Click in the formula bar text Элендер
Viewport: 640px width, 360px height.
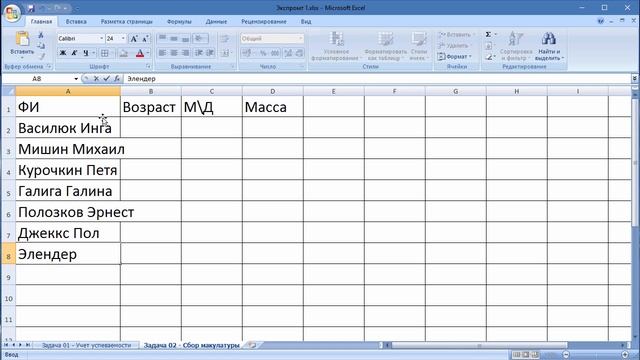(x=141, y=79)
